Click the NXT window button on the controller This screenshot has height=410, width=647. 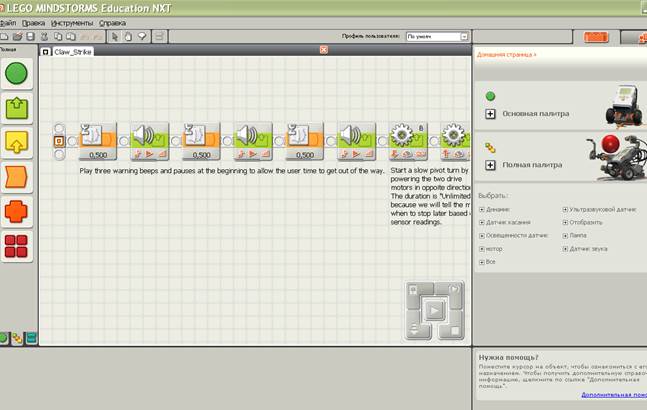tap(414, 291)
